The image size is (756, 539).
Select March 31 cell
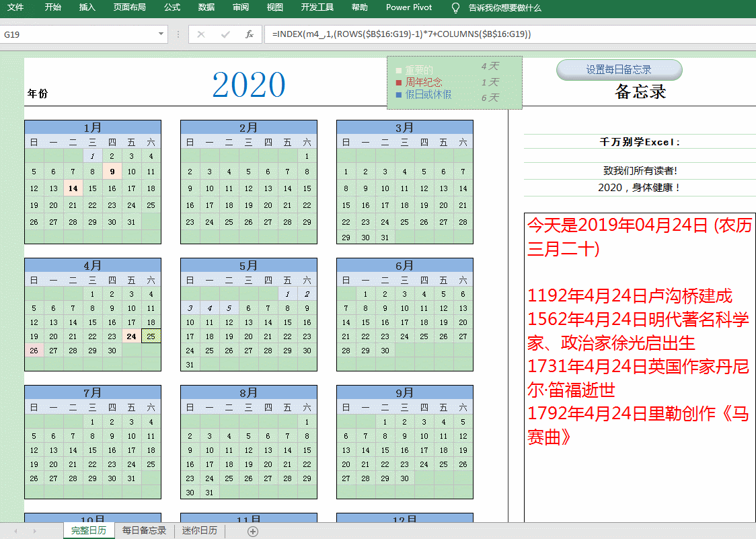click(x=385, y=238)
